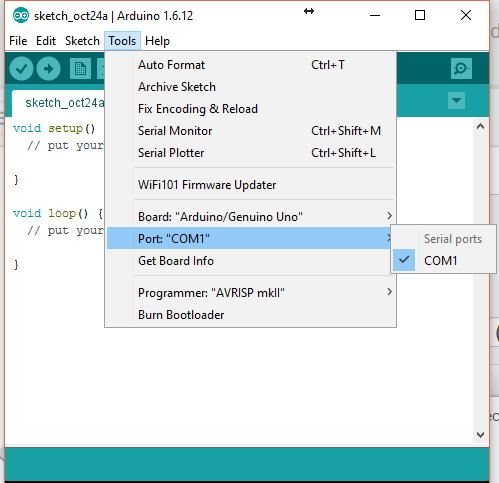Open the Serial Monitor magnifier icon

[461, 69]
